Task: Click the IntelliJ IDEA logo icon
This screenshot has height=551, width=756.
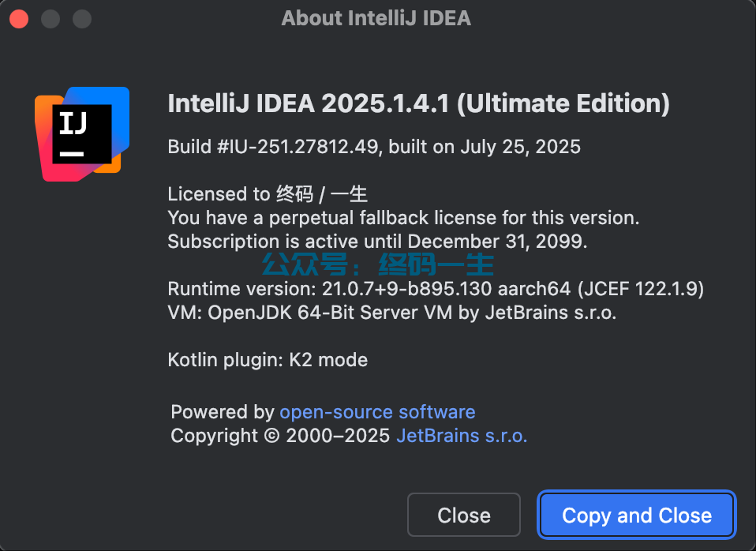Action: (82, 134)
